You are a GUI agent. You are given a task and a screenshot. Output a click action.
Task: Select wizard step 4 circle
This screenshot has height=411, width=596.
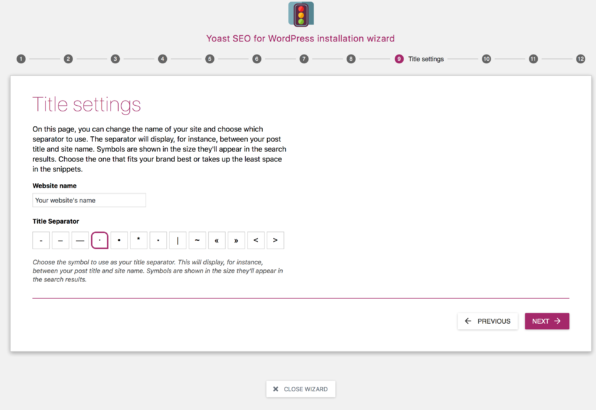(x=162, y=59)
